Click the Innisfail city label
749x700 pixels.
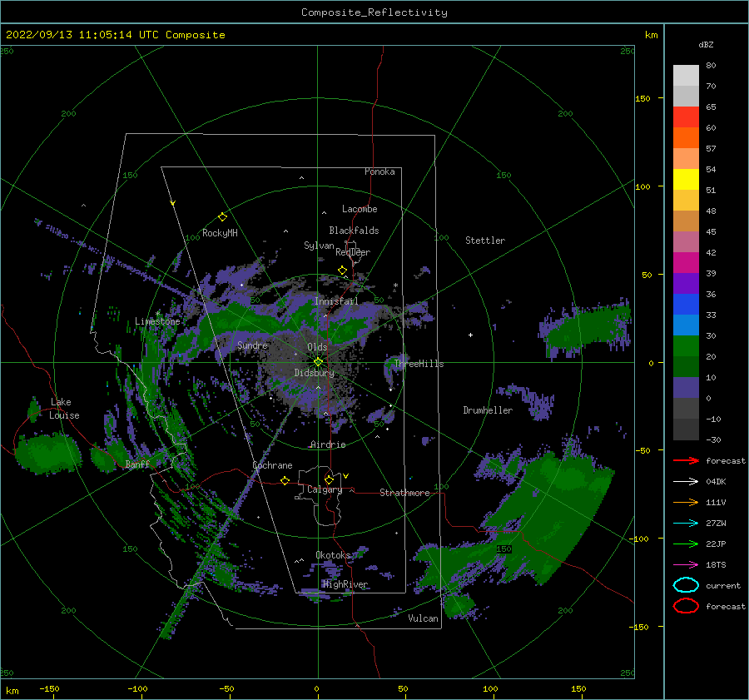pyautogui.click(x=336, y=301)
